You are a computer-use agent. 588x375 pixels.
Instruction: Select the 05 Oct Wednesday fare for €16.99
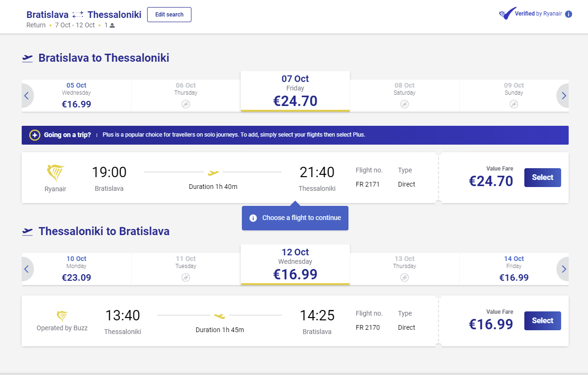click(x=76, y=95)
